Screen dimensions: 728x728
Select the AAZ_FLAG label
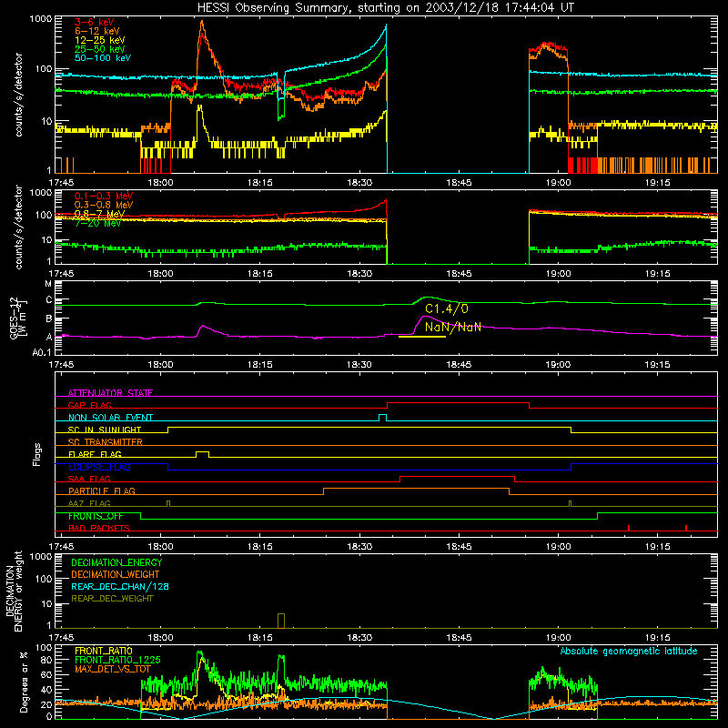[x=89, y=504]
